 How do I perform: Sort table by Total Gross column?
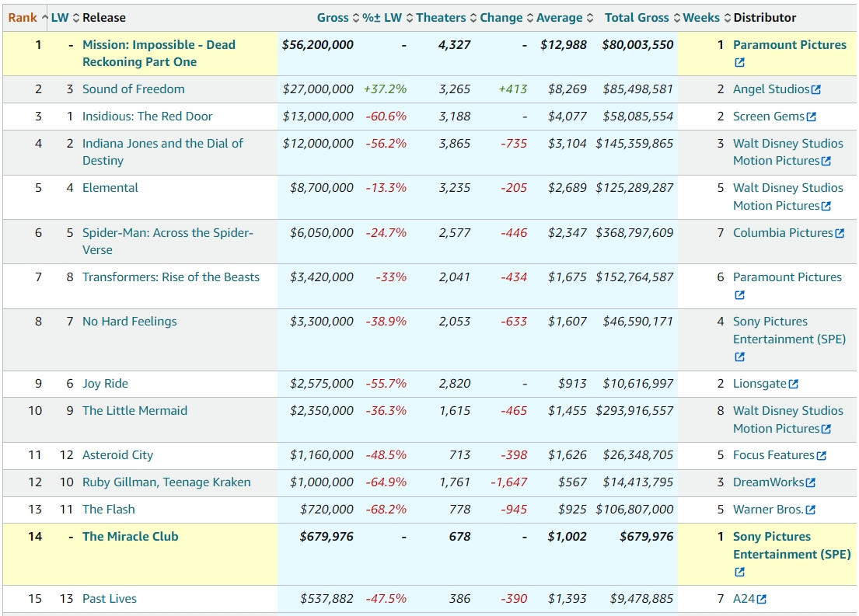[642, 18]
